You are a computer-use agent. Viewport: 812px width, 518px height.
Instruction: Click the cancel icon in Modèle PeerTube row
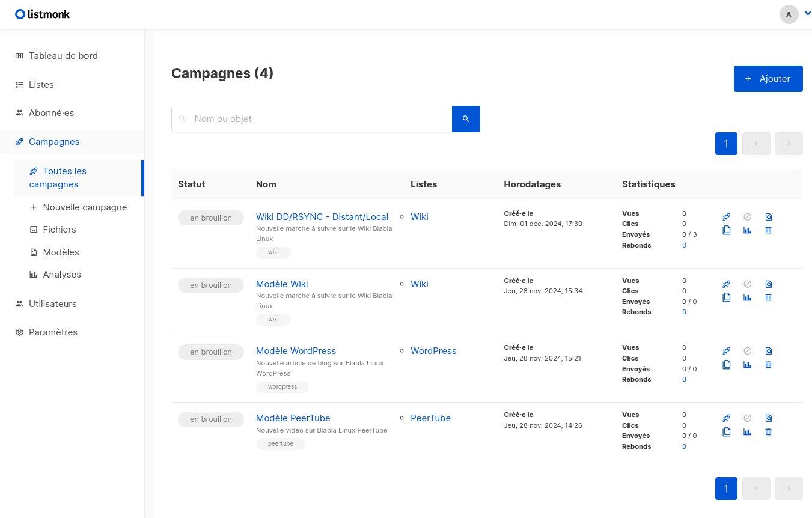click(x=747, y=418)
